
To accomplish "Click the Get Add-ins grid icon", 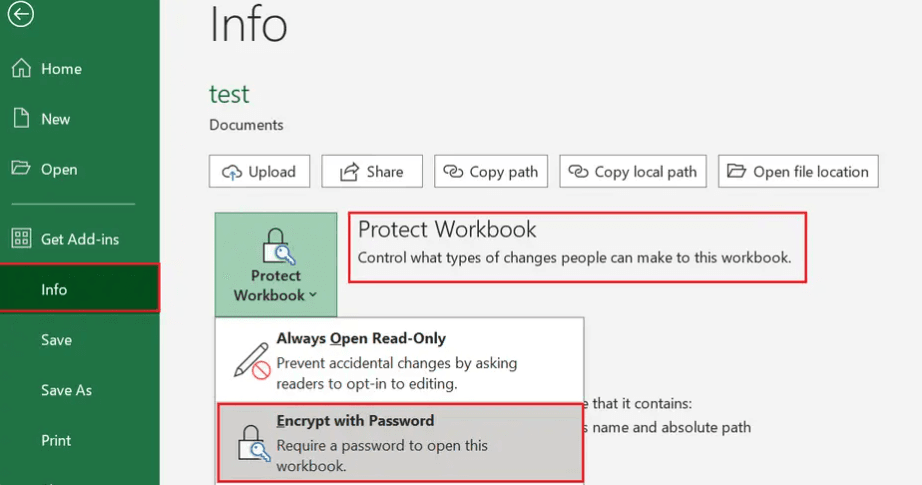I will (x=20, y=239).
